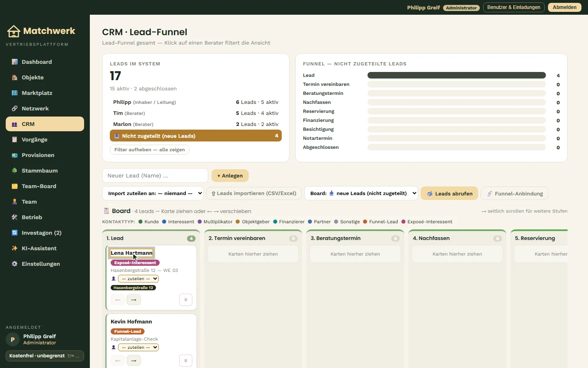Move Lena Hartmann card left with arrow
The width and height of the screenshot is (588, 368).
[118, 300]
